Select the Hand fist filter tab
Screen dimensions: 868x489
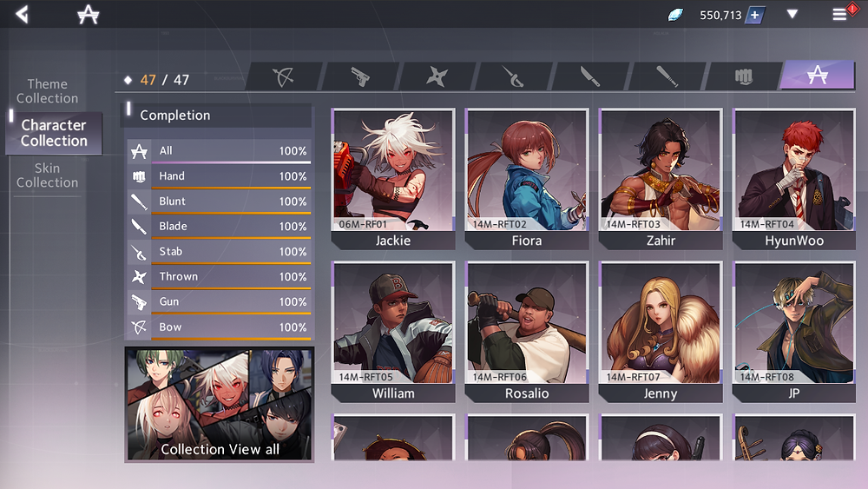click(x=744, y=76)
